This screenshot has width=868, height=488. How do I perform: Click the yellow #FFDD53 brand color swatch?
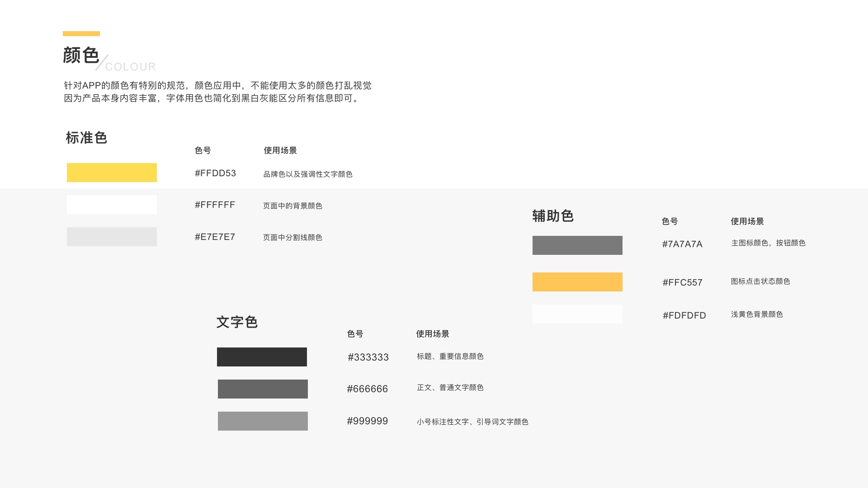point(112,173)
